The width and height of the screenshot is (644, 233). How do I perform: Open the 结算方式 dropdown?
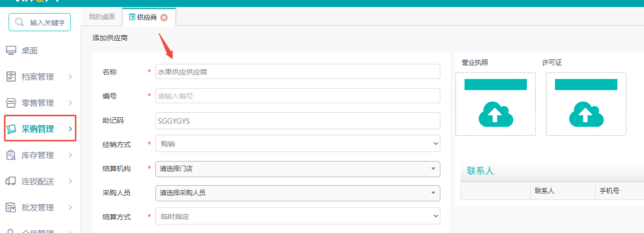click(298, 217)
